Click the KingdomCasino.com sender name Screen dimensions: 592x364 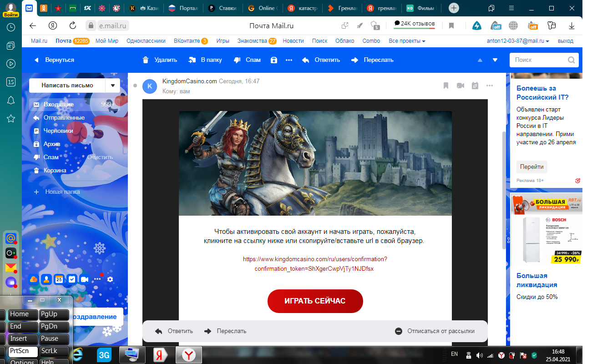pyautogui.click(x=190, y=81)
